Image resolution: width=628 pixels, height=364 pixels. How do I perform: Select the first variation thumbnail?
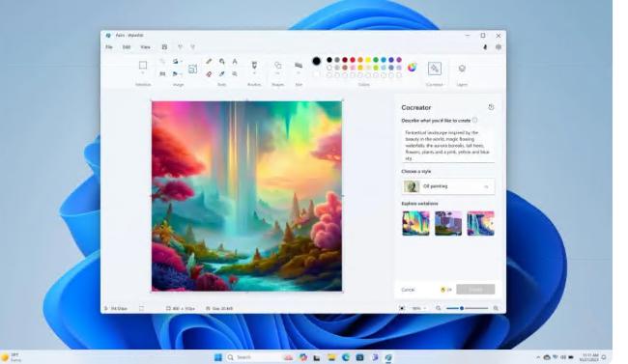tap(415, 223)
